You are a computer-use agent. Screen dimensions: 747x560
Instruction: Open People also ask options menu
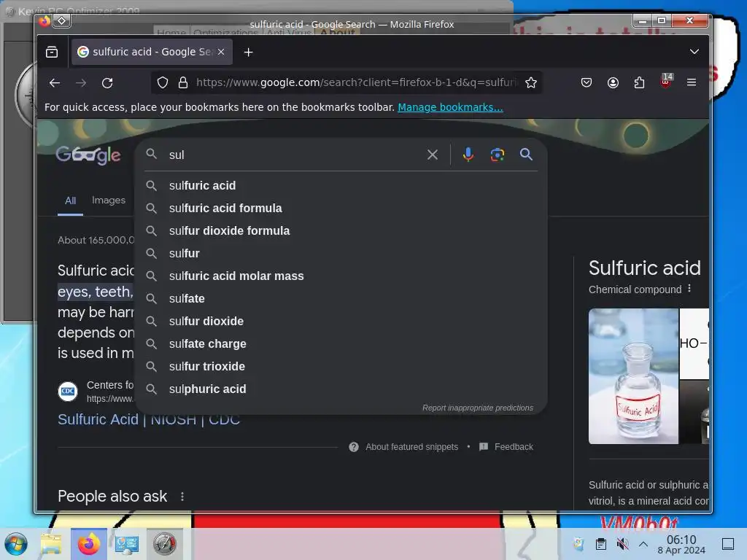182,497
